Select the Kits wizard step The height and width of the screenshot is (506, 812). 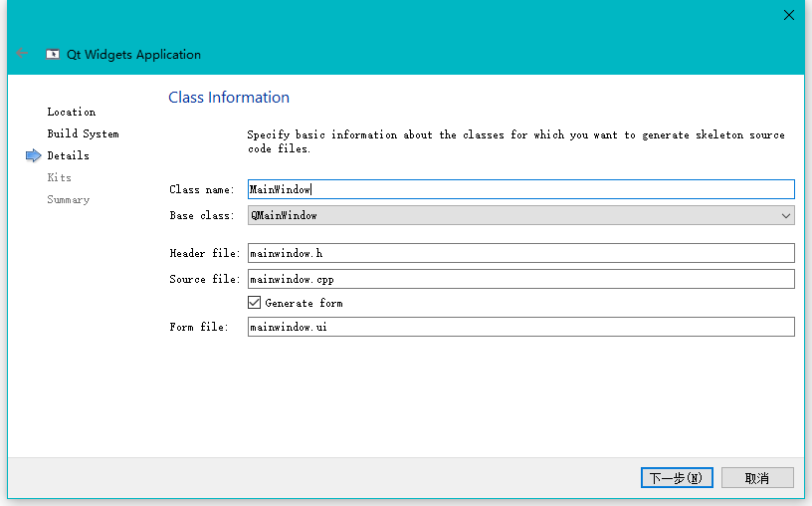(x=59, y=177)
